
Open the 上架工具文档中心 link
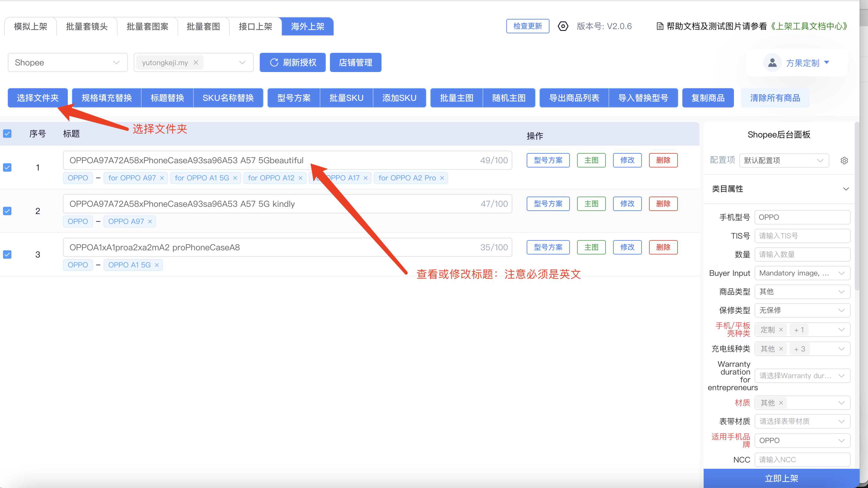[809, 26]
